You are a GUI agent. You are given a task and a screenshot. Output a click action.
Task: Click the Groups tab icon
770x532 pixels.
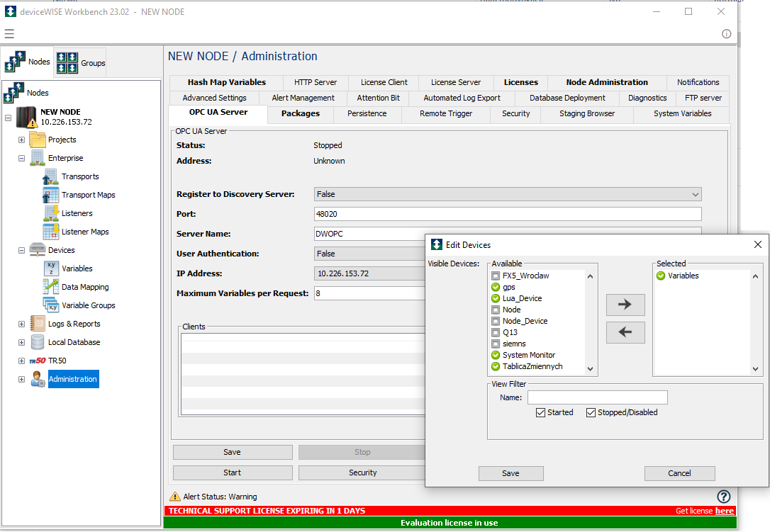click(67, 63)
